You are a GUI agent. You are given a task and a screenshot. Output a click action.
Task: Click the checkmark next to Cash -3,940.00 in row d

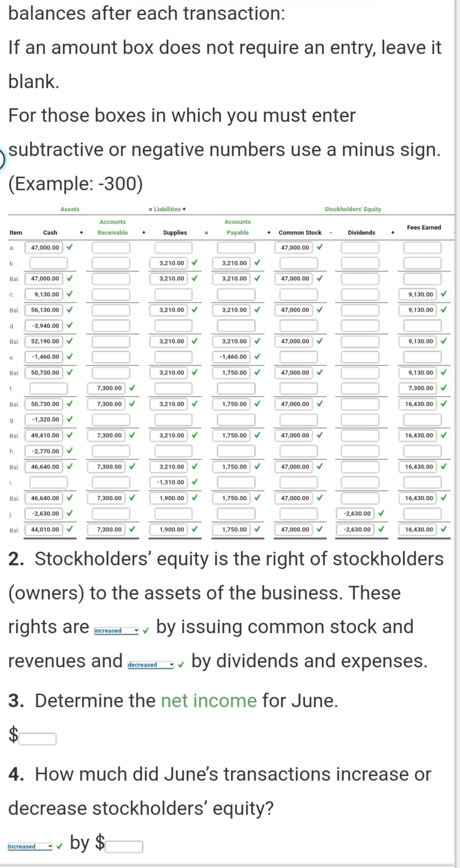click(x=69, y=325)
